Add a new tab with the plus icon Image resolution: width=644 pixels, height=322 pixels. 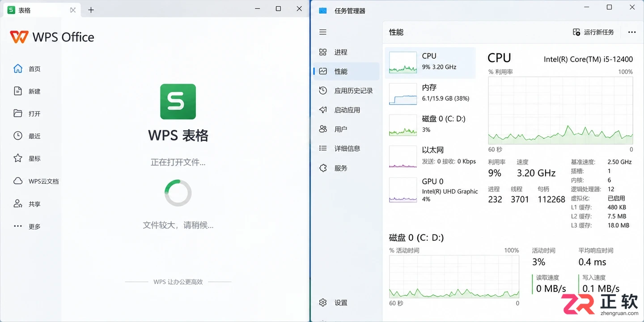tap(91, 10)
